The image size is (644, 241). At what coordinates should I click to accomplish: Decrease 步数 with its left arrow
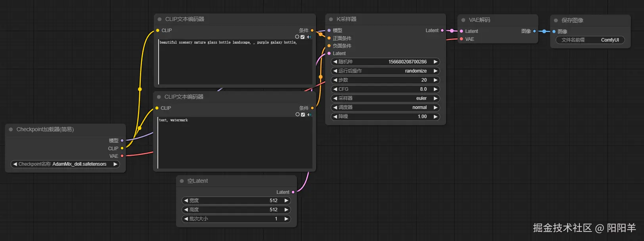pos(335,80)
